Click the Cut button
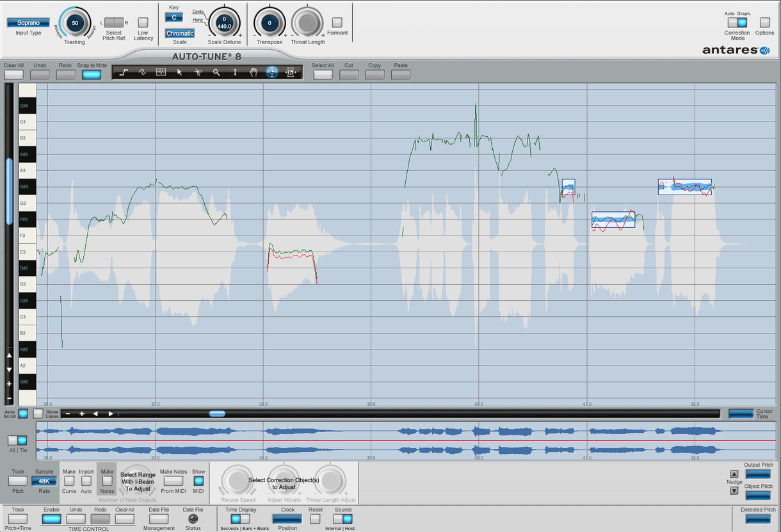Image resolution: width=781 pixels, height=532 pixels. pos(349,75)
